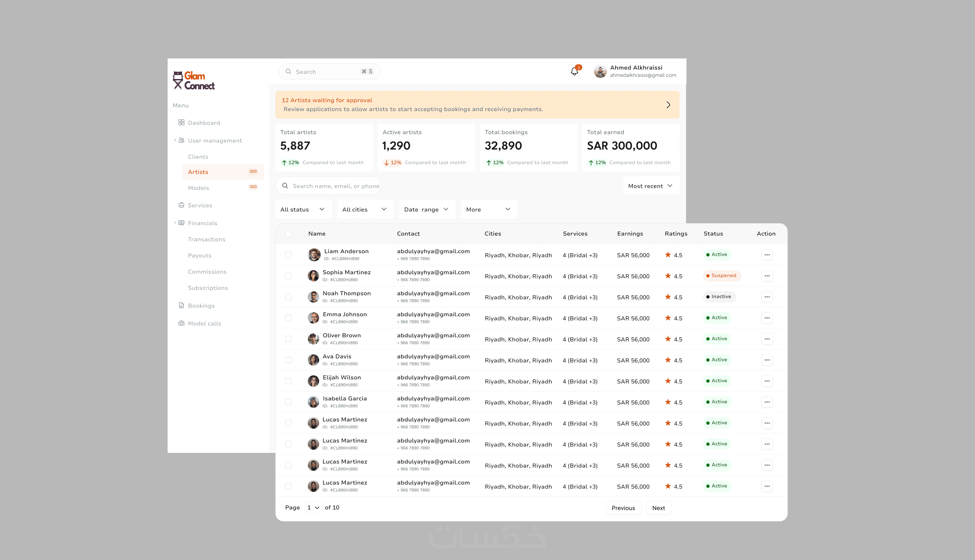Screen dimensions: 975x560
Task: Open action menu for Sophia Martinez
Action: [x=767, y=276]
